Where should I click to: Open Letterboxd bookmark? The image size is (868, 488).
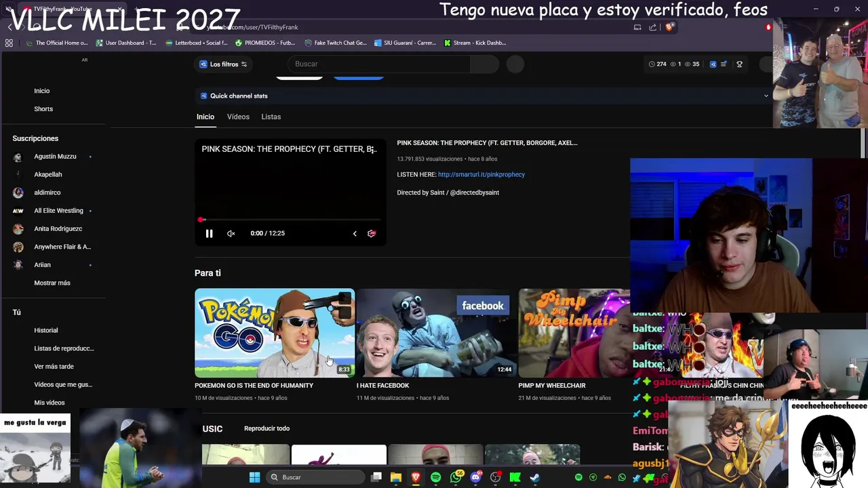[197, 43]
